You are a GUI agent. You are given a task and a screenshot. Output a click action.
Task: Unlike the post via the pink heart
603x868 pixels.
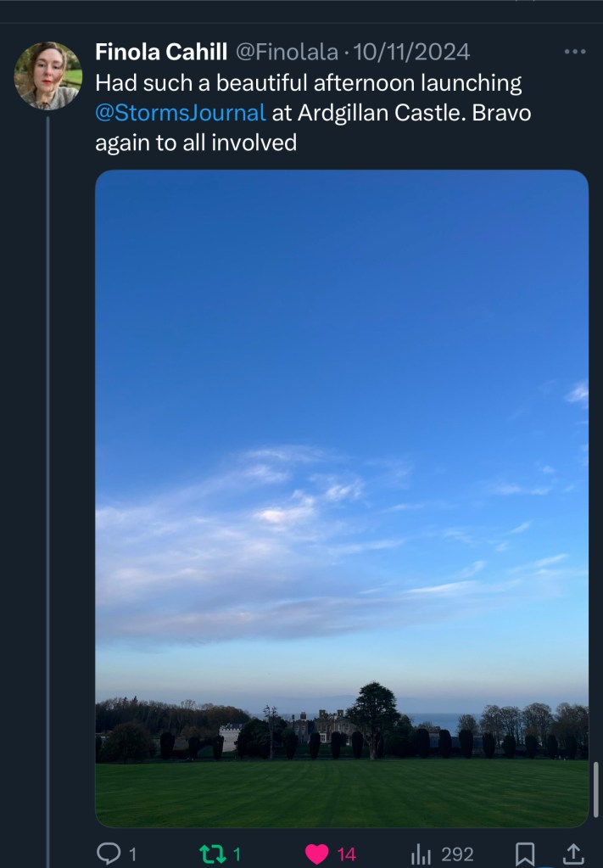tap(315, 854)
